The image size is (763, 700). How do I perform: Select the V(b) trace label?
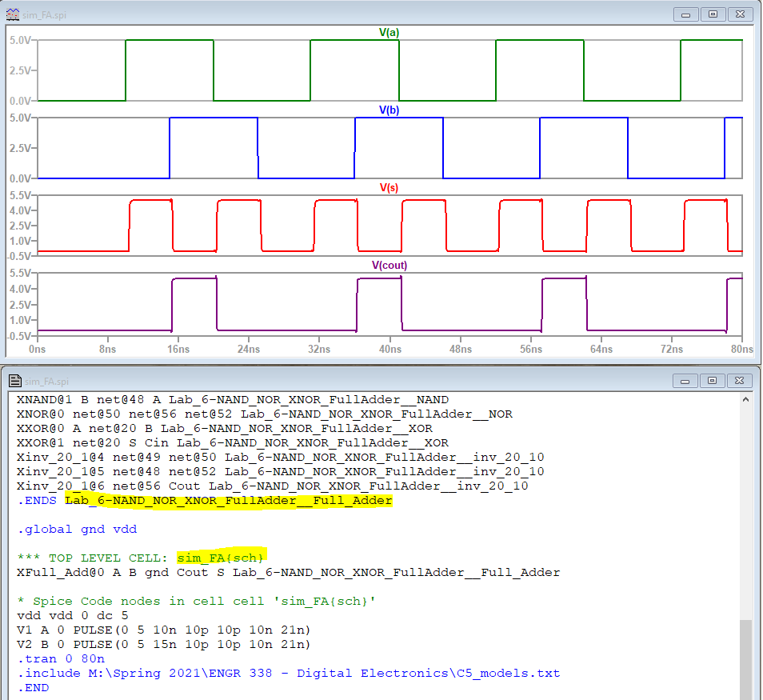coord(389,110)
